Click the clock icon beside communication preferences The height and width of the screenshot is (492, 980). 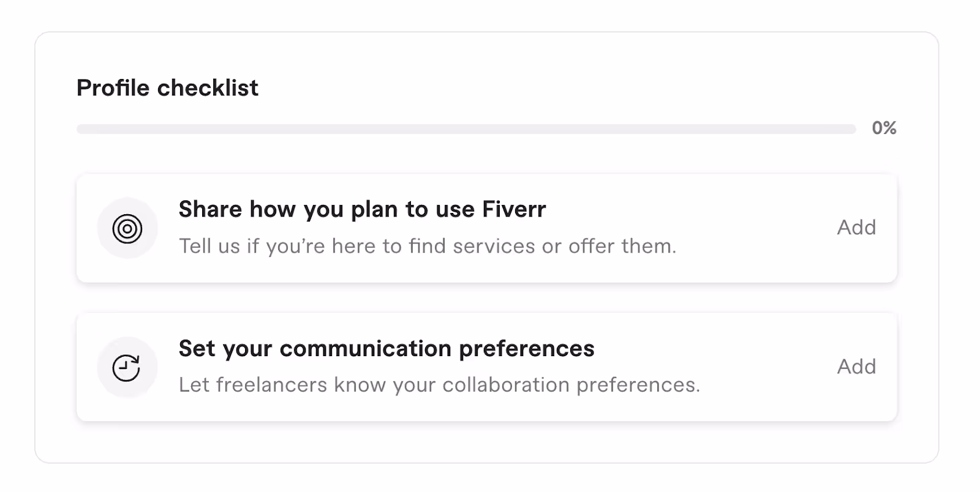click(x=126, y=368)
